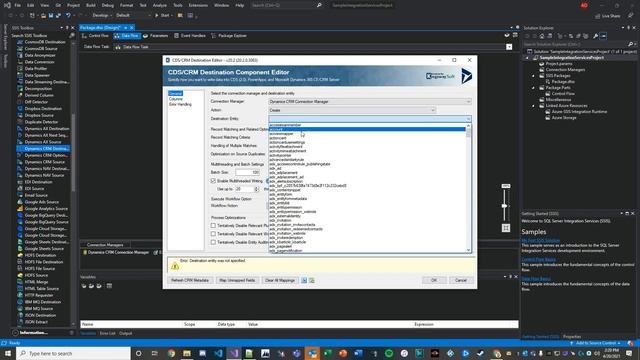Click Undo icon in Visual Studio toolbar

pos(68,16)
